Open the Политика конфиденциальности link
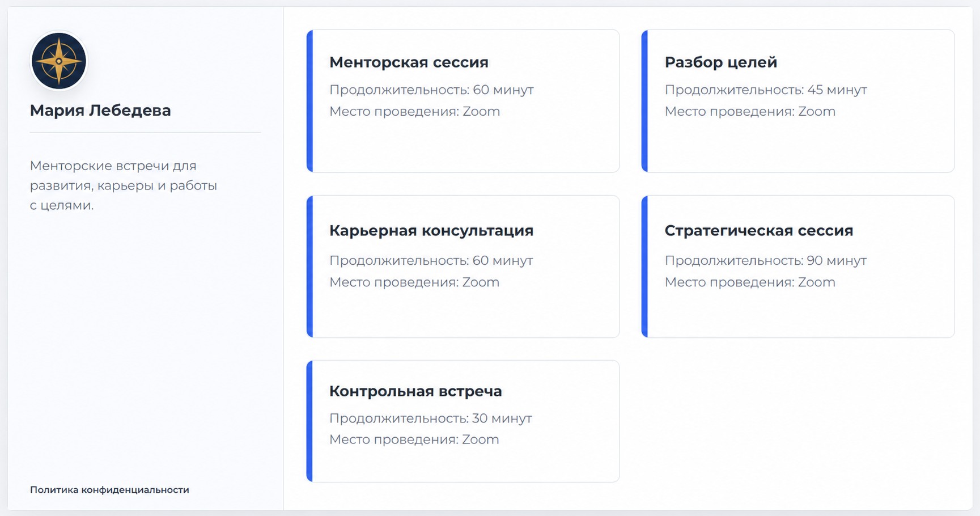 click(x=109, y=490)
